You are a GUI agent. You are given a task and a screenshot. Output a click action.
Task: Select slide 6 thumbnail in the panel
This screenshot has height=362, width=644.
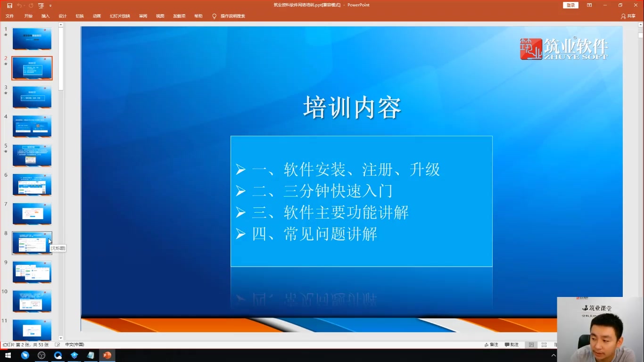click(x=32, y=185)
